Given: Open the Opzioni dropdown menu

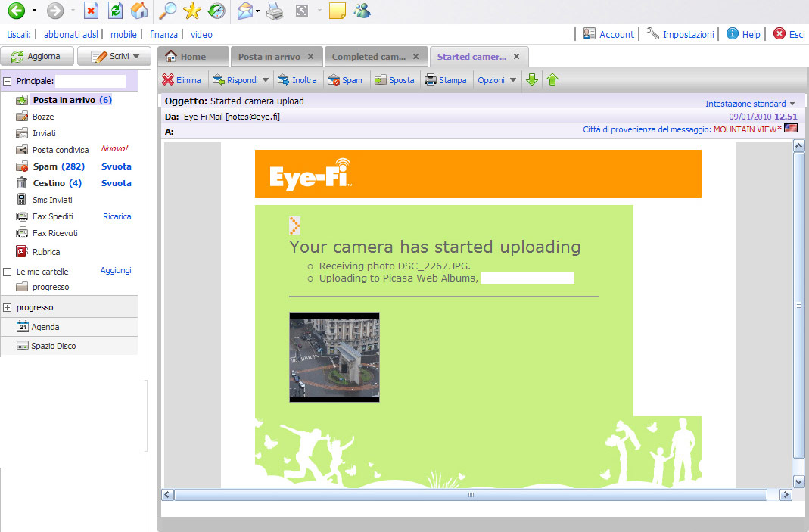Looking at the screenshot, I should (497, 80).
